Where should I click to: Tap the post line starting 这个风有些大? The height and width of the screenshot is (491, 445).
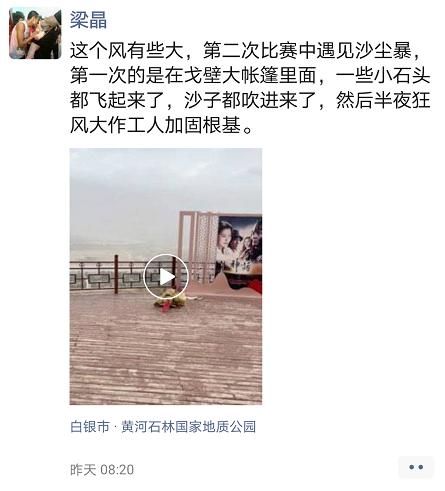pos(245,51)
